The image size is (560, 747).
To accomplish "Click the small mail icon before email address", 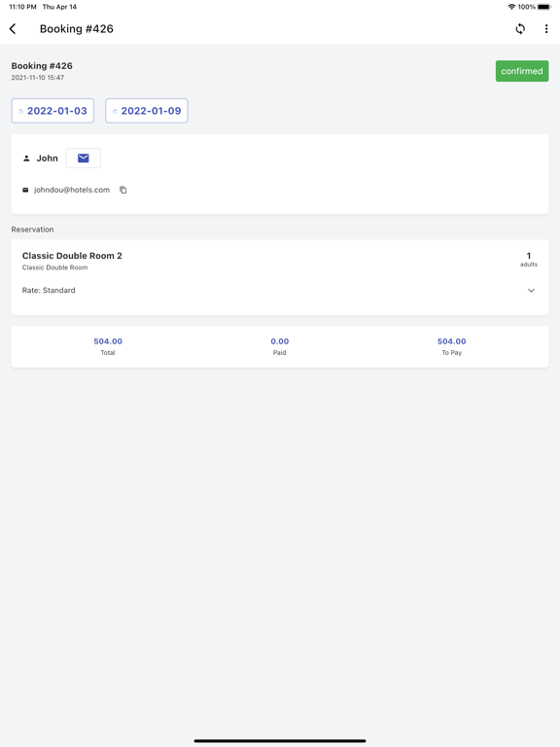I will tap(25, 190).
